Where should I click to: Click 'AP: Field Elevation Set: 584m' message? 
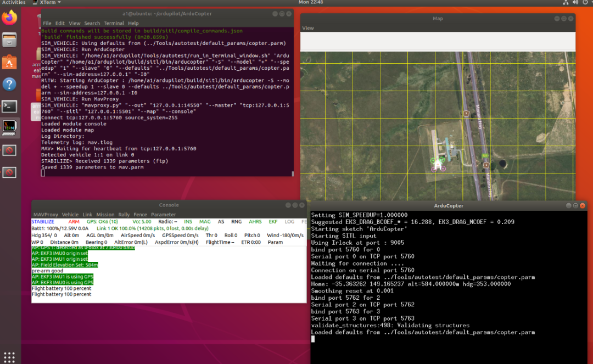tap(65, 265)
